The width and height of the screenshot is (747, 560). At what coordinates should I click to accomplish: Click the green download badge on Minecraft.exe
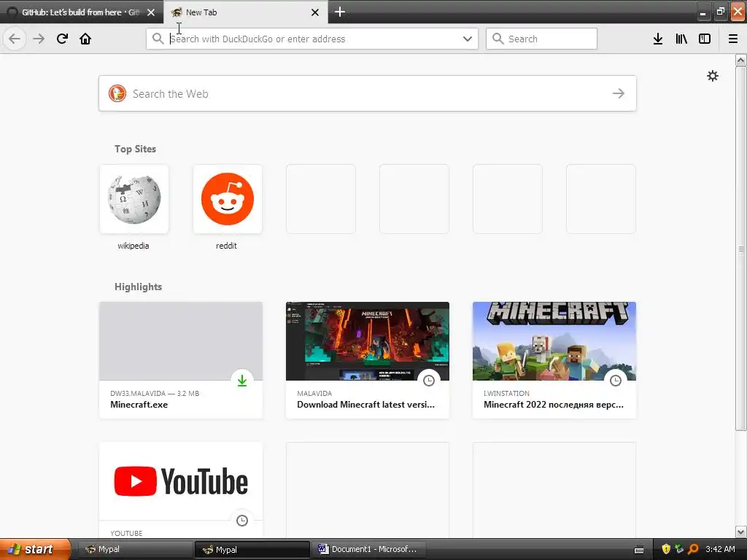tap(242, 381)
